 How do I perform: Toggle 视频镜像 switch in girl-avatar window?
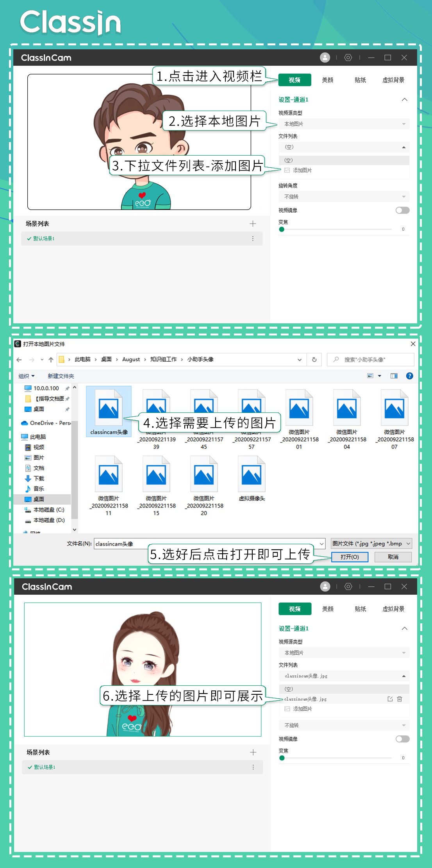pyautogui.click(x=402, y=739)
